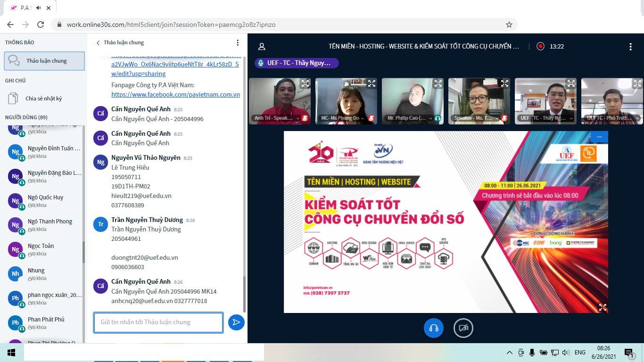
Task: Click the user list scrollbar
Action: click(83, 252)
